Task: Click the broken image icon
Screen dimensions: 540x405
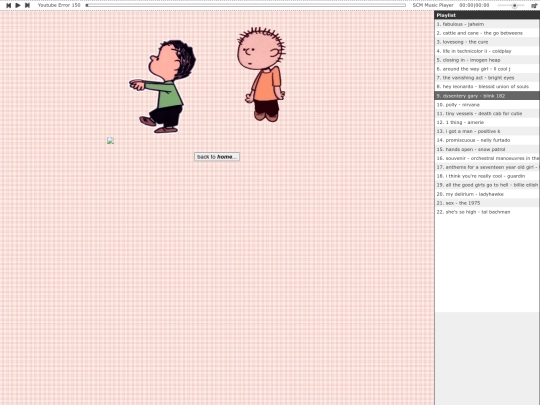Action: point(110,141)
